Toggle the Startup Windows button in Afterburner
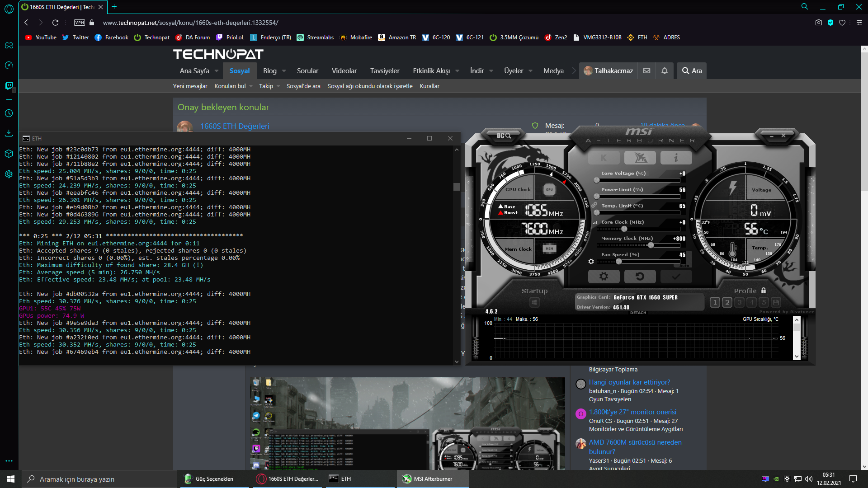868x488 pixels. pos(534,302)
